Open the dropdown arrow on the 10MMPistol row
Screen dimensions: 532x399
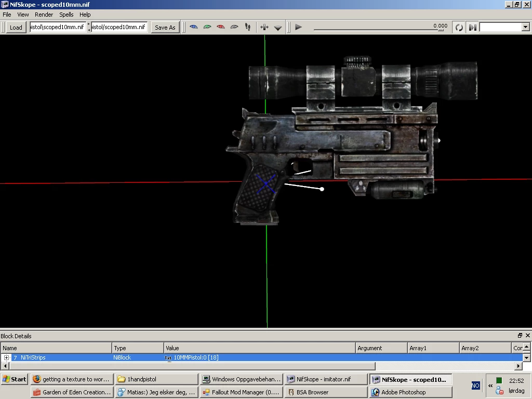click(x=526, y=357)
